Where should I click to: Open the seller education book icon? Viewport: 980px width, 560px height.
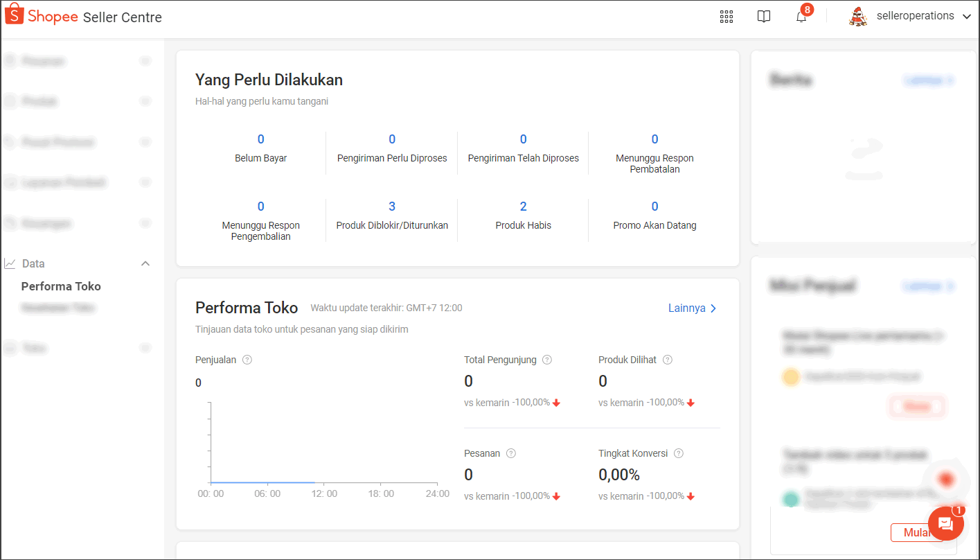[x=763, y=17]
